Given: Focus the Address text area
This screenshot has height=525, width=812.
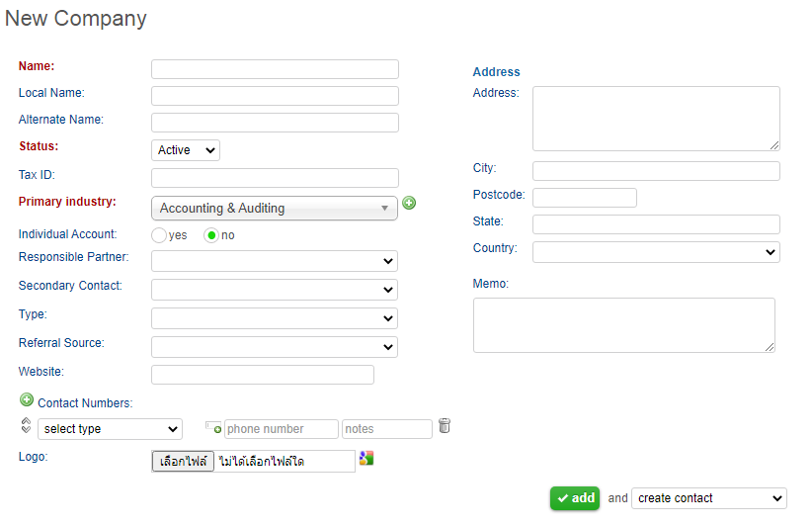Looking at the screenshot, I should click(656, 119).
